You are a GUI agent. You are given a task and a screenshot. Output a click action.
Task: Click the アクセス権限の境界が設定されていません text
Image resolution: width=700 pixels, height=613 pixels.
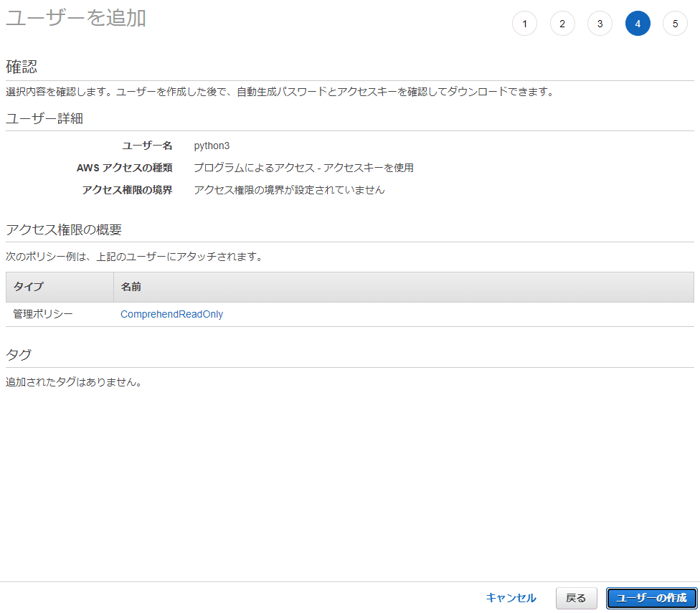pos(289,190)
